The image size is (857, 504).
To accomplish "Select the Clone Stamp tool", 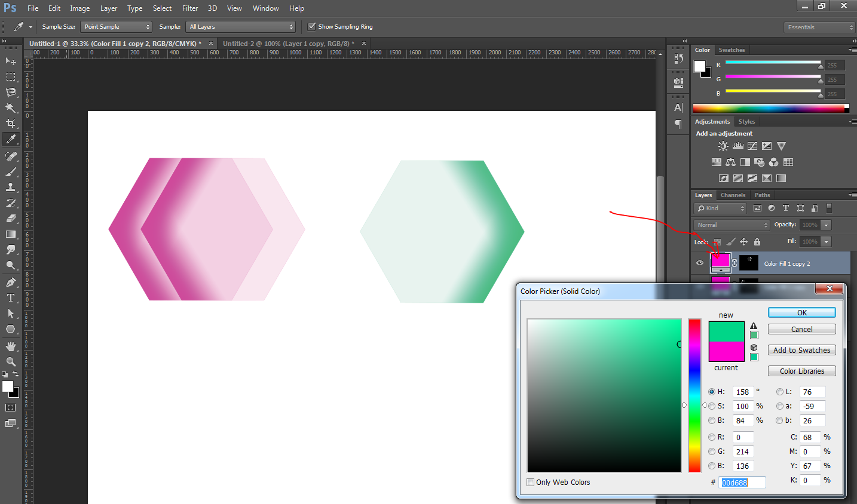I will [x=11, y=188].
